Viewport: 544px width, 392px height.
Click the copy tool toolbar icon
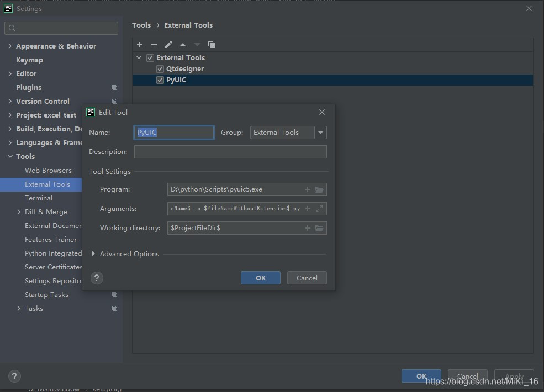pos(212,44)
